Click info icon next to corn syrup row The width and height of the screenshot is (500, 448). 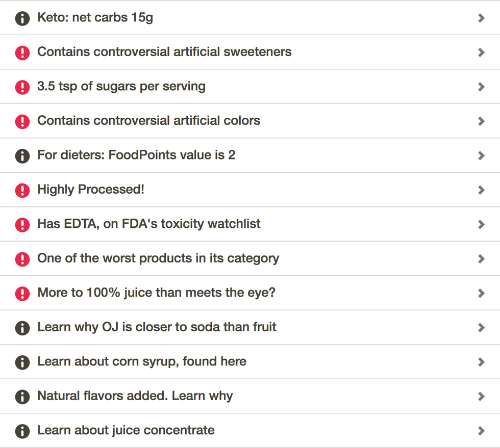click(x=22, y=362)
